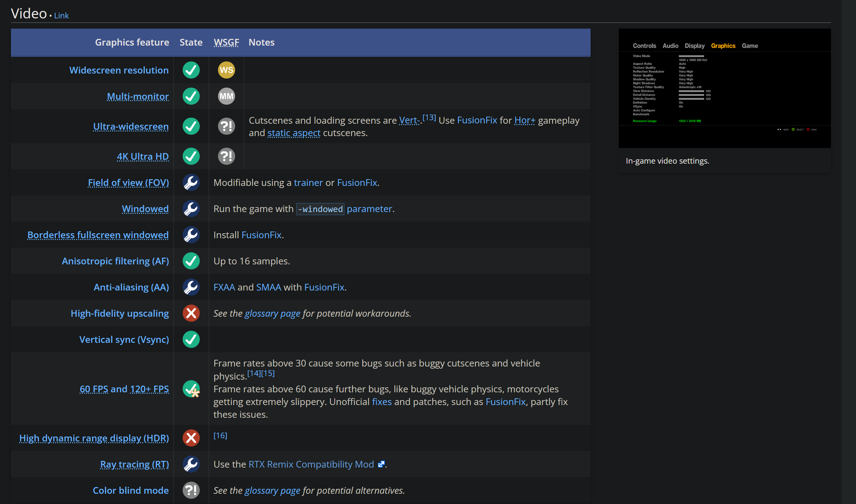The image size is (856, 504).
Task: Click the Field of view wrench icon
Action: tap(191, 182)
